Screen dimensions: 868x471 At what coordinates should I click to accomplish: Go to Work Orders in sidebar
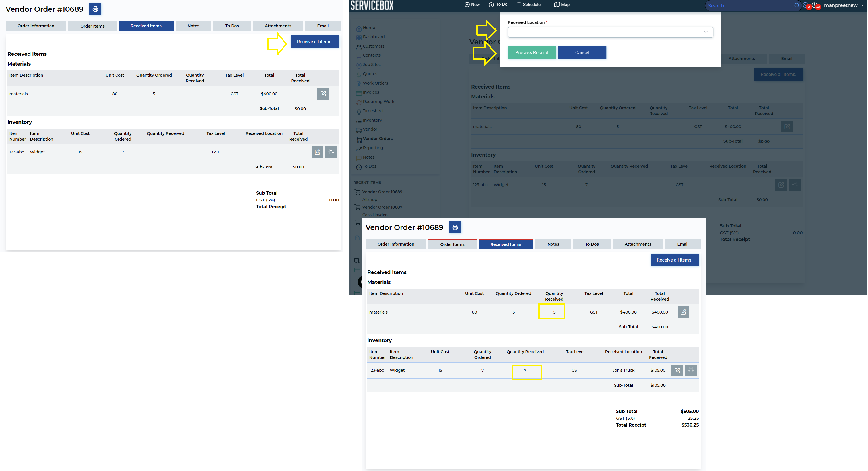click(x=375, y=83)
